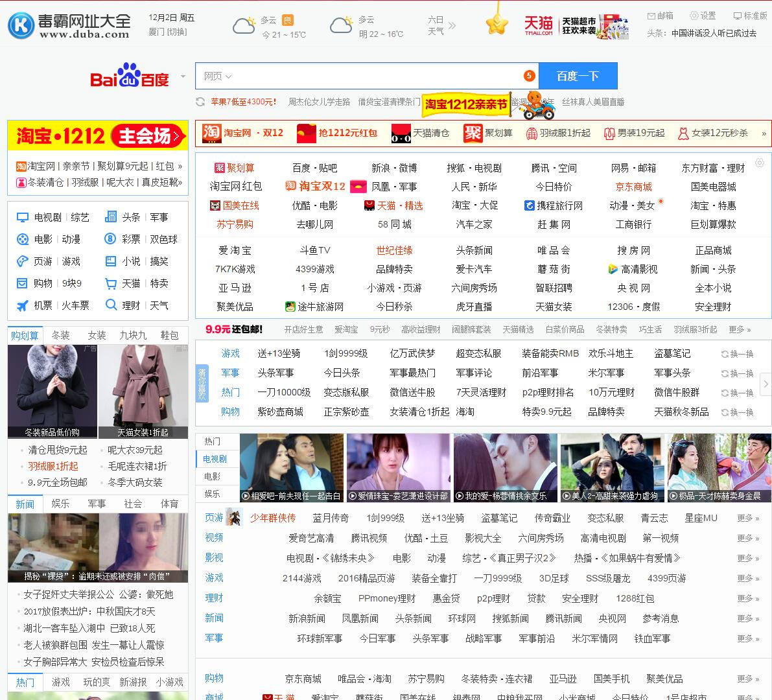Open the mailbox envelope icon
The width and height of the screenshot is (772, 700).
pos(651,16)
